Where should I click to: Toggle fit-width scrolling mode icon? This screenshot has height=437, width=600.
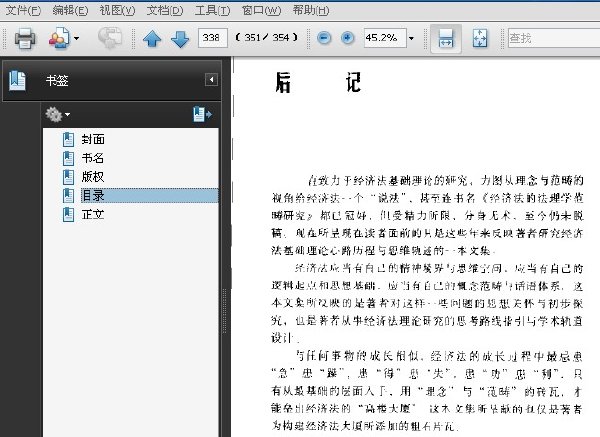[x=446, y=38]
